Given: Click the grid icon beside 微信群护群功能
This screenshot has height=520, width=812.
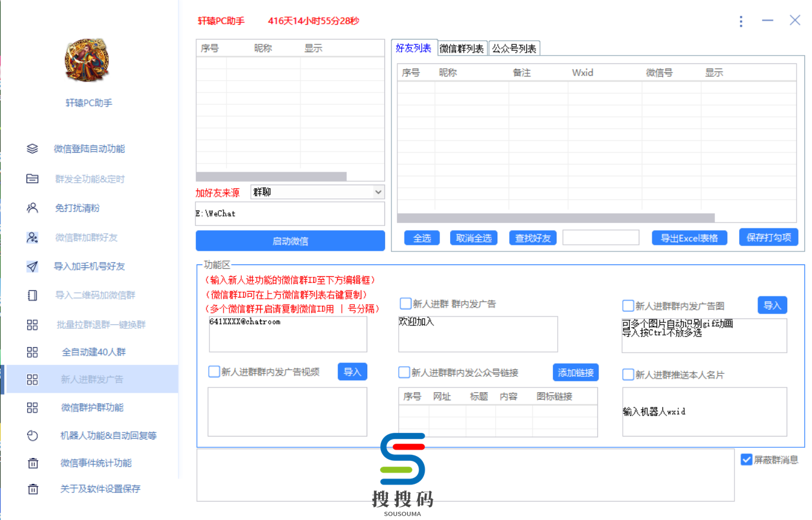Looking at the screenshot, I should click(x=33, y=408).
